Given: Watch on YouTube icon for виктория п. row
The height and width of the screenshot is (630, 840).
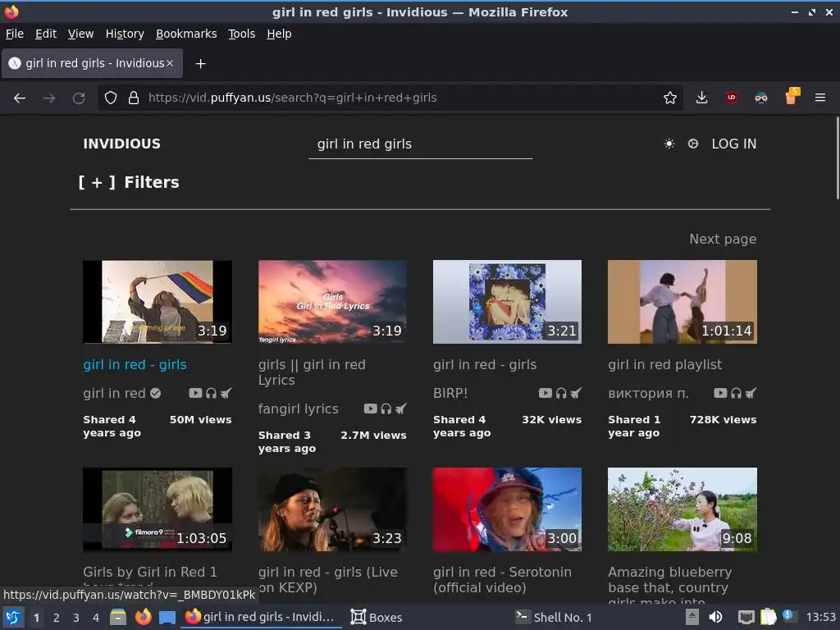Looking at the screenshot, I should 720,393.
